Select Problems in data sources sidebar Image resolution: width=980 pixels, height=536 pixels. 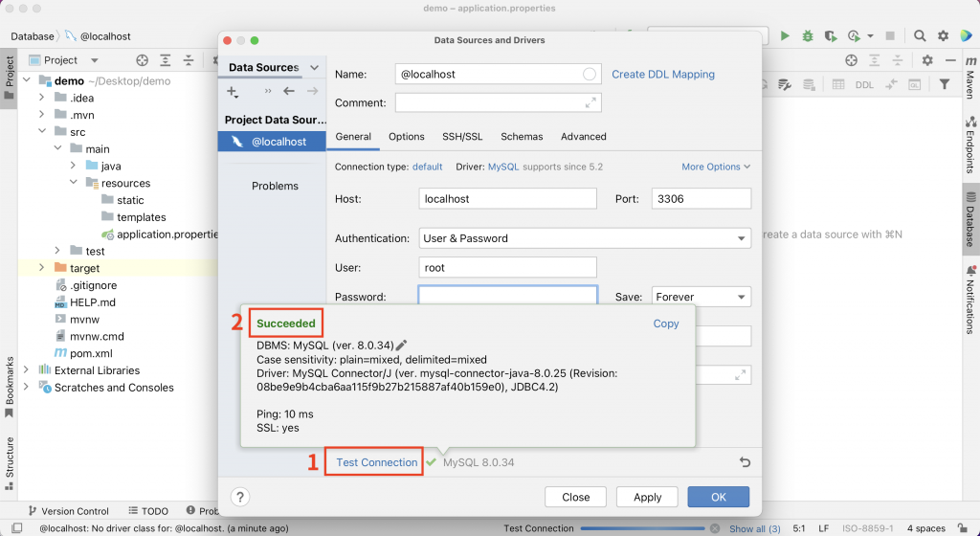pyautogui.click(x=275, y=186)
